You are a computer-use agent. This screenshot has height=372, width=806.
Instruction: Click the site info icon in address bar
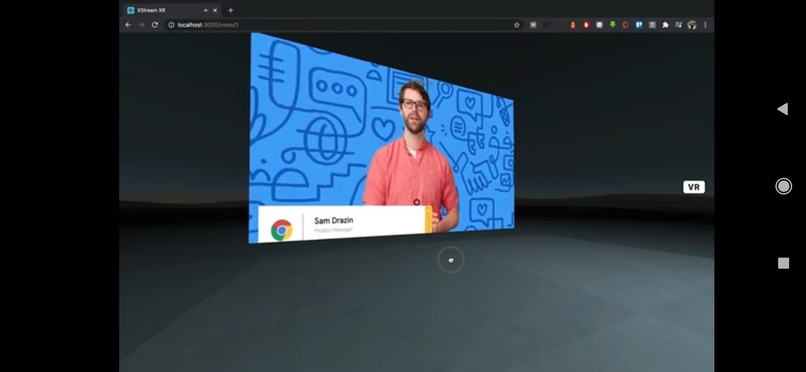[172, 25]
